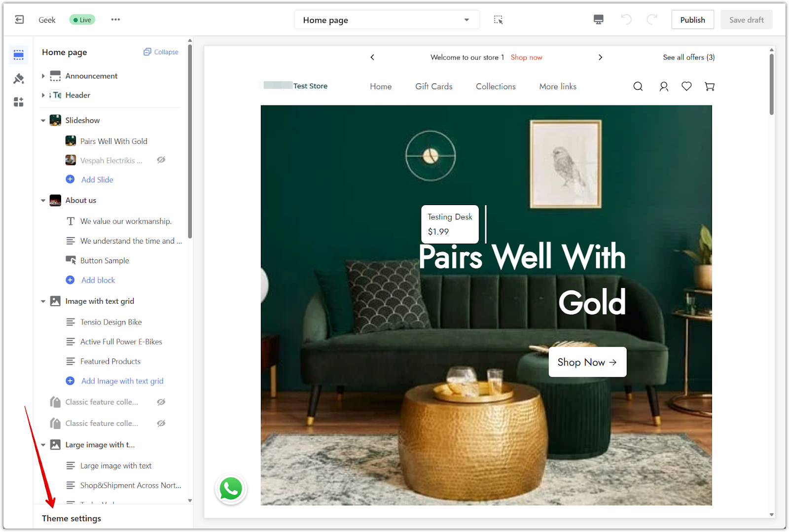This screenshot has height=532, width=789.
Task: Click the search magnifier in store header
Action: [x=638, y=86]
